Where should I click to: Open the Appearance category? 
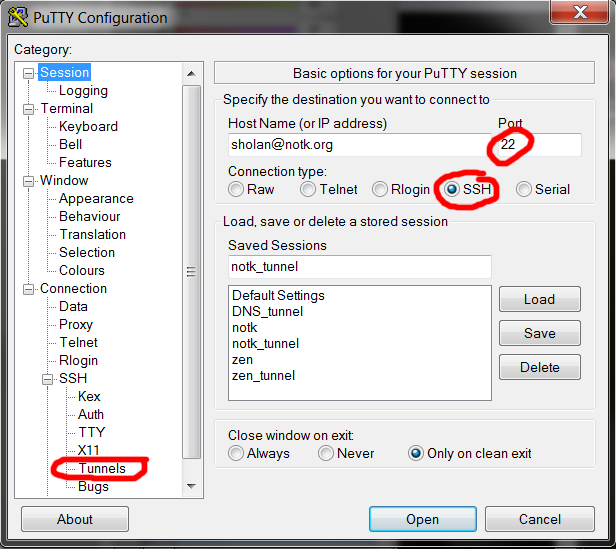click(96, 198)
